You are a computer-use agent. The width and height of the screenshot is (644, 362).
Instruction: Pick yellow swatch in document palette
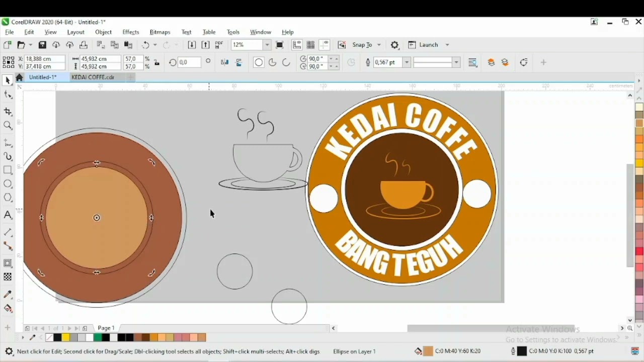65,338
